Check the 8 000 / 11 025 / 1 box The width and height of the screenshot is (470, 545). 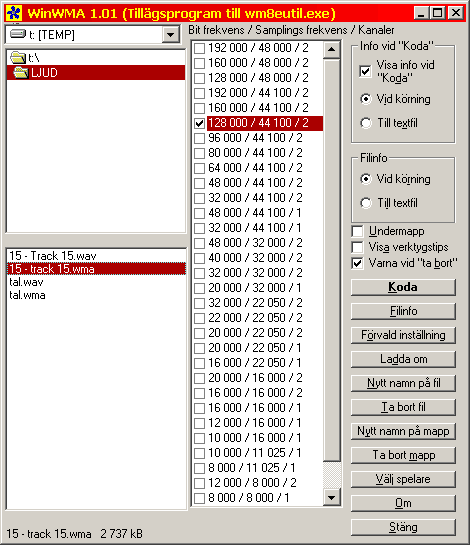click(199, 468)
